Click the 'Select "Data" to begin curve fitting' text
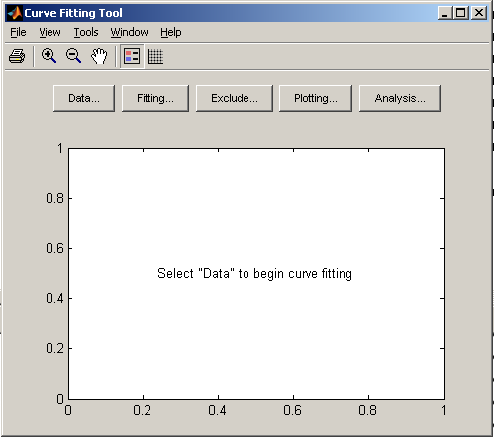Viewport: 494px width, 439px height. (254, 274)
